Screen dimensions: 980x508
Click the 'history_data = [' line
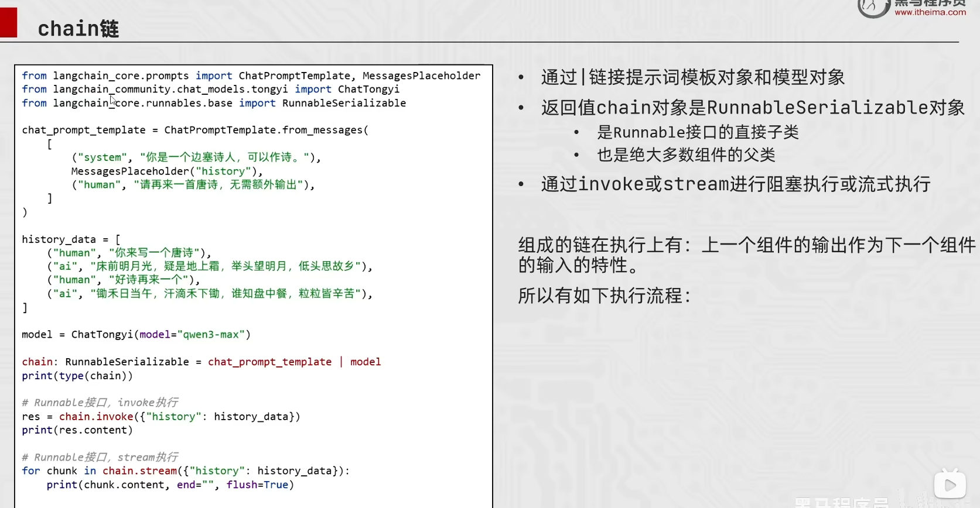(x=71, y=239)
